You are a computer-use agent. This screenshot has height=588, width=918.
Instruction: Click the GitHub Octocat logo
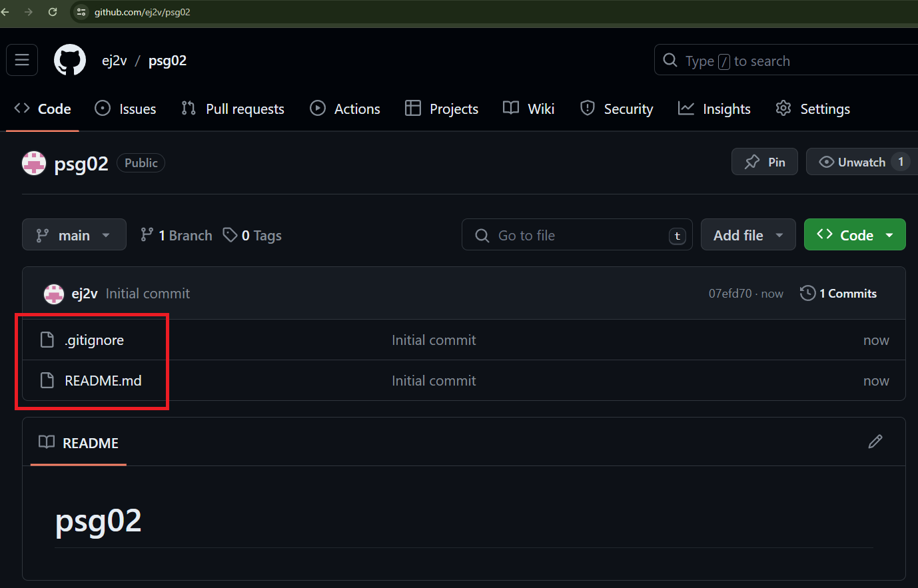(70, 61)
